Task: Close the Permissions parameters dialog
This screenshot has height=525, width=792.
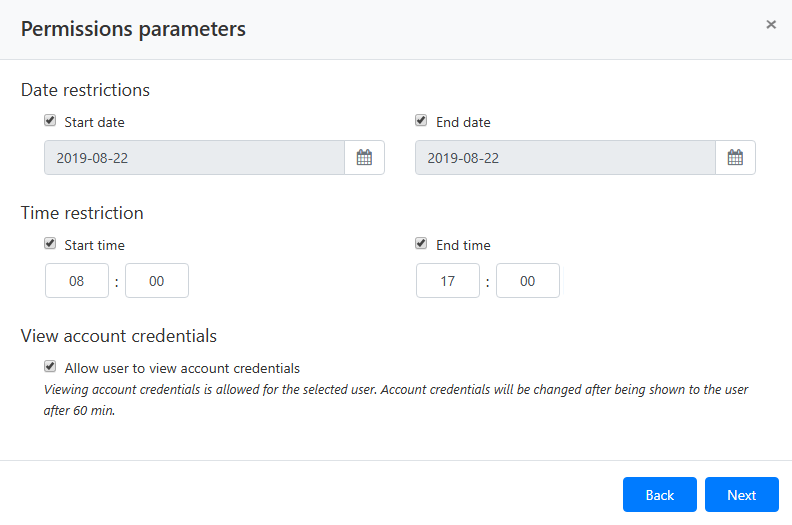Action: pos(771,25)
